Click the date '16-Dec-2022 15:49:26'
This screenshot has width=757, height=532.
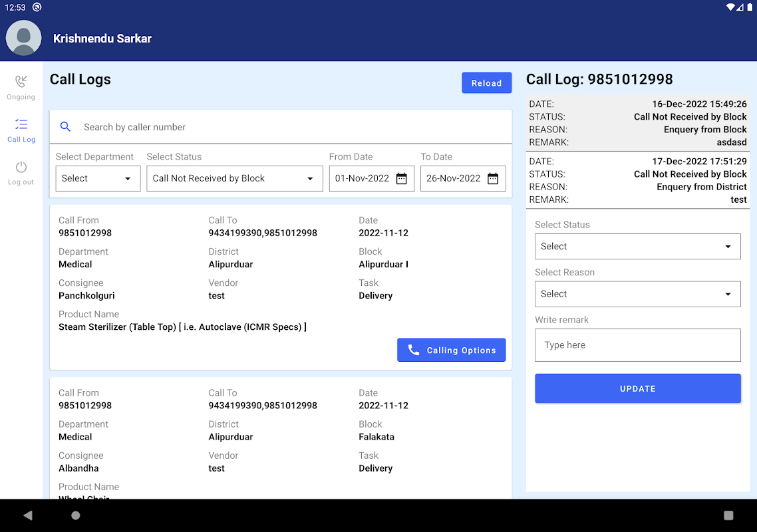(699, 104)
